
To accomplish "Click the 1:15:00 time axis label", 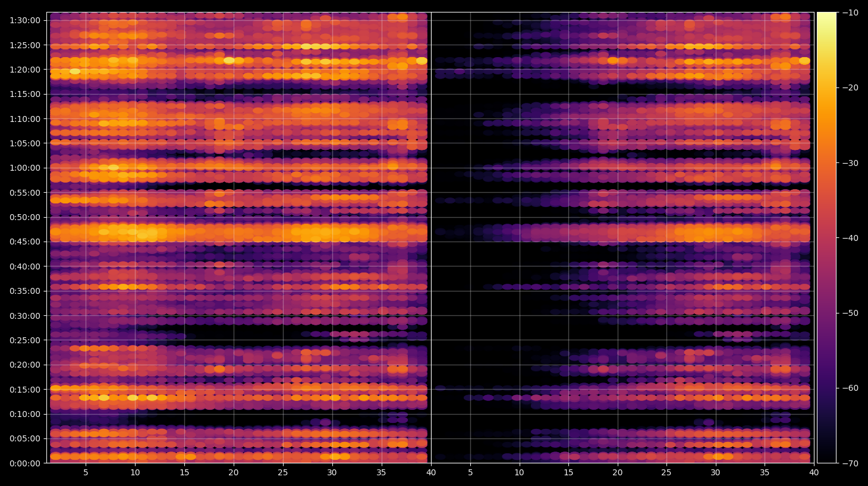I will click(25, 94).
